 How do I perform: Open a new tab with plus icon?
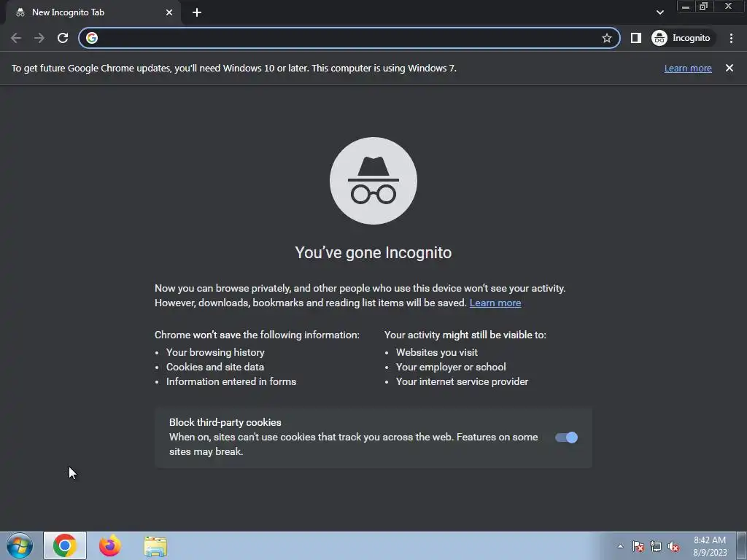[x=197, y=12]
